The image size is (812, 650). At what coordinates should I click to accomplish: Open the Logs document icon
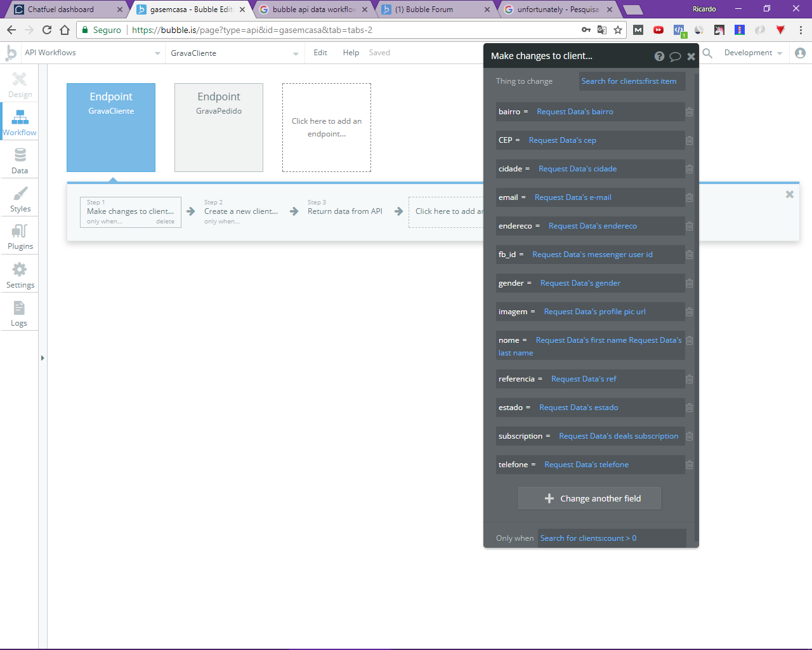pyautogui.click(x=19, y=308)
